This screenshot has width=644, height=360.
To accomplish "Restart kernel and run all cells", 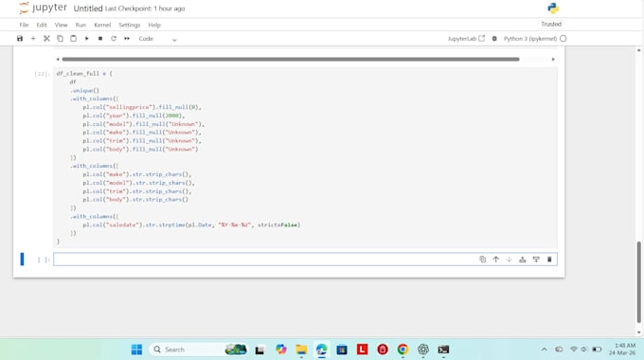I will [127, 39].
